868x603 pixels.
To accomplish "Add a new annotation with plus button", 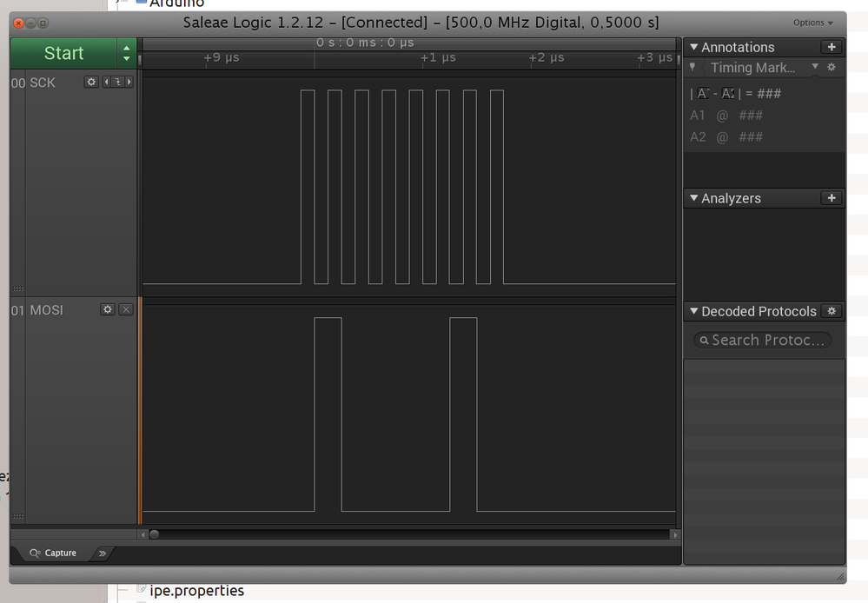I will [832, 47].
